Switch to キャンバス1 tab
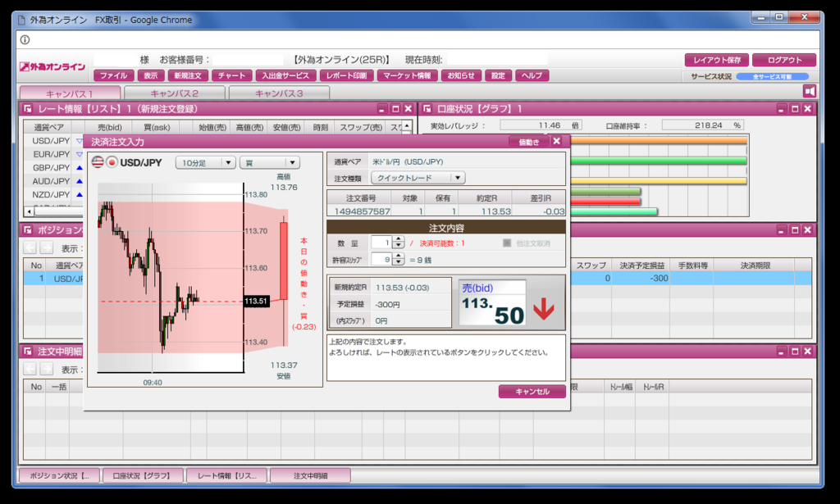The height and width of the screenshot is (504, 840). point(70,93)
